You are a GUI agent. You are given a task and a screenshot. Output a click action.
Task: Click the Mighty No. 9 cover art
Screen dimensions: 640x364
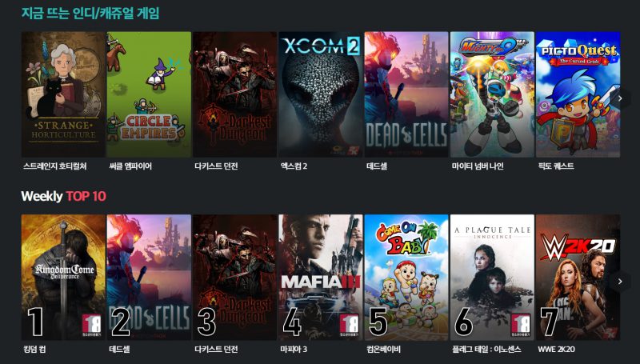(x=492, y=94)
